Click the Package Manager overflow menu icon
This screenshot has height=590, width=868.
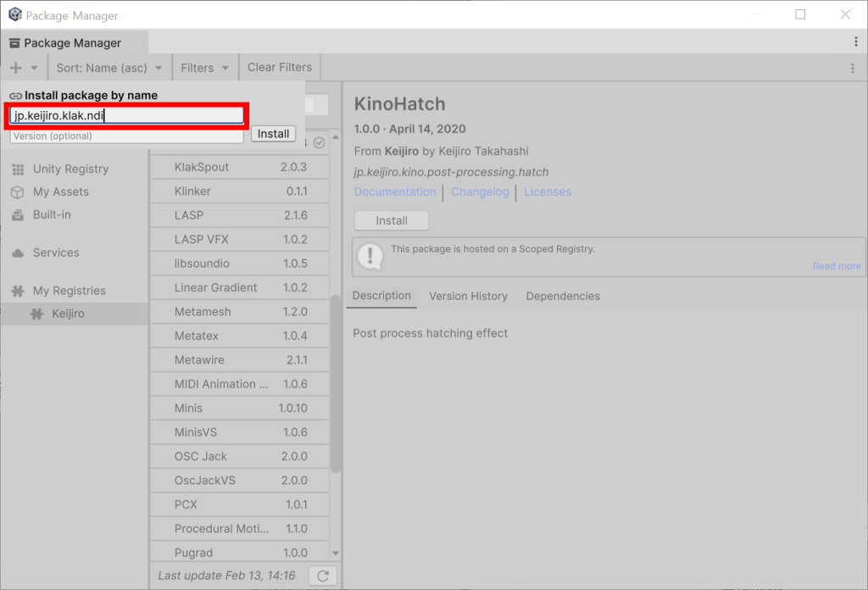click(856, 42)
